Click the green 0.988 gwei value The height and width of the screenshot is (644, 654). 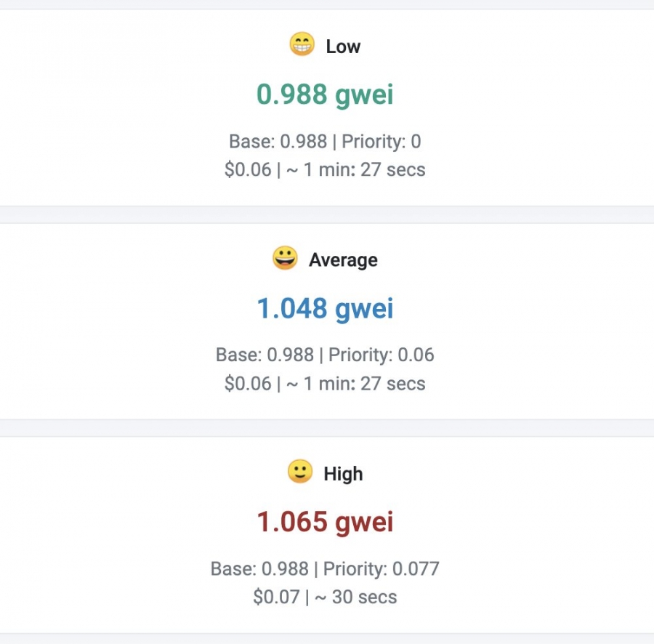coord(325,95)
